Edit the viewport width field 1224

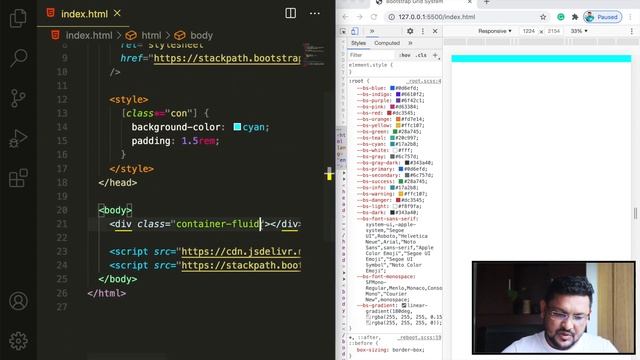[529, 31]
